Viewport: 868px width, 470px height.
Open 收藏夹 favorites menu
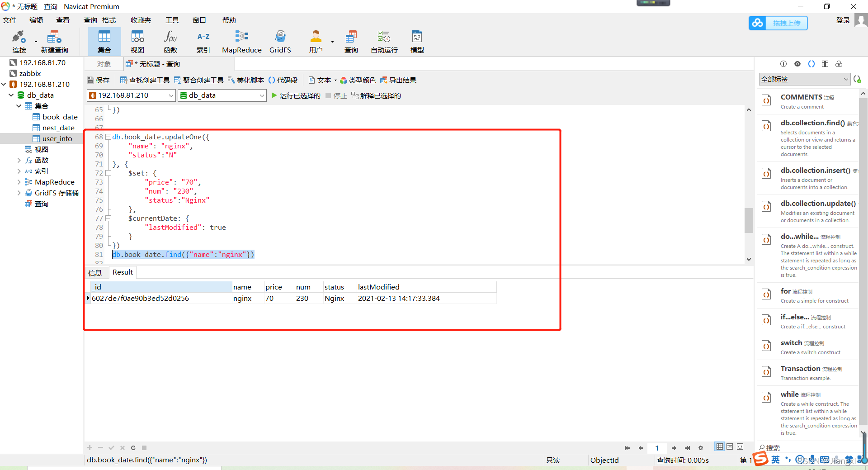point(141,20)
